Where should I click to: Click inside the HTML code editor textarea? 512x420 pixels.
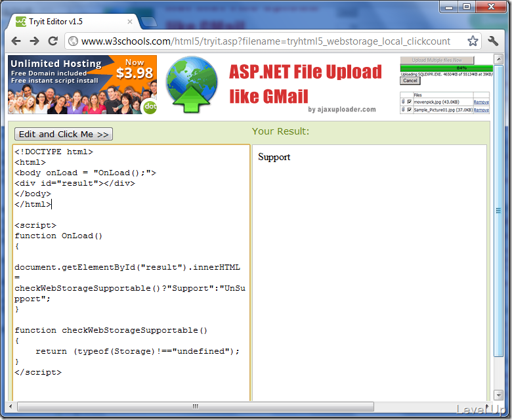(x=131, y=272)
